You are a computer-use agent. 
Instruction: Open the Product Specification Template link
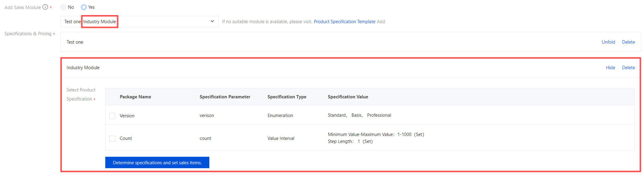pos(344,22)
